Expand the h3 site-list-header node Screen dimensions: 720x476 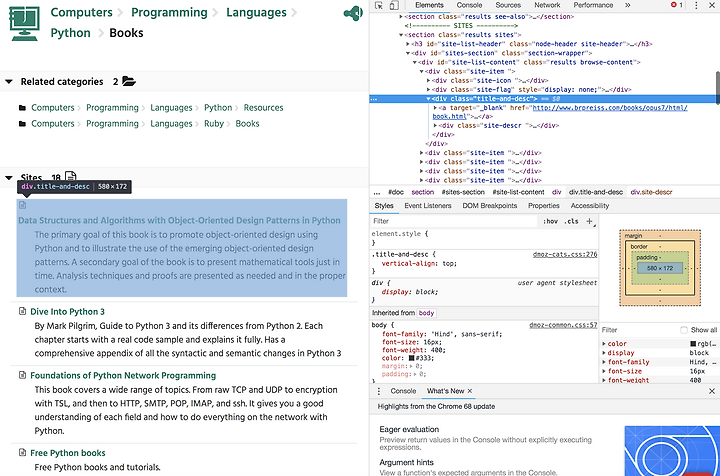[x=408, y=44]
